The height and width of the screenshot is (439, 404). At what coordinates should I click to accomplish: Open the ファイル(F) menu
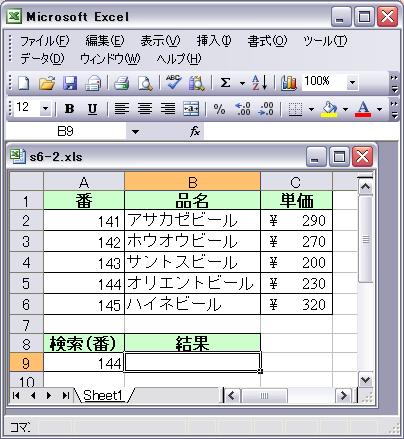tap(45, 41)
